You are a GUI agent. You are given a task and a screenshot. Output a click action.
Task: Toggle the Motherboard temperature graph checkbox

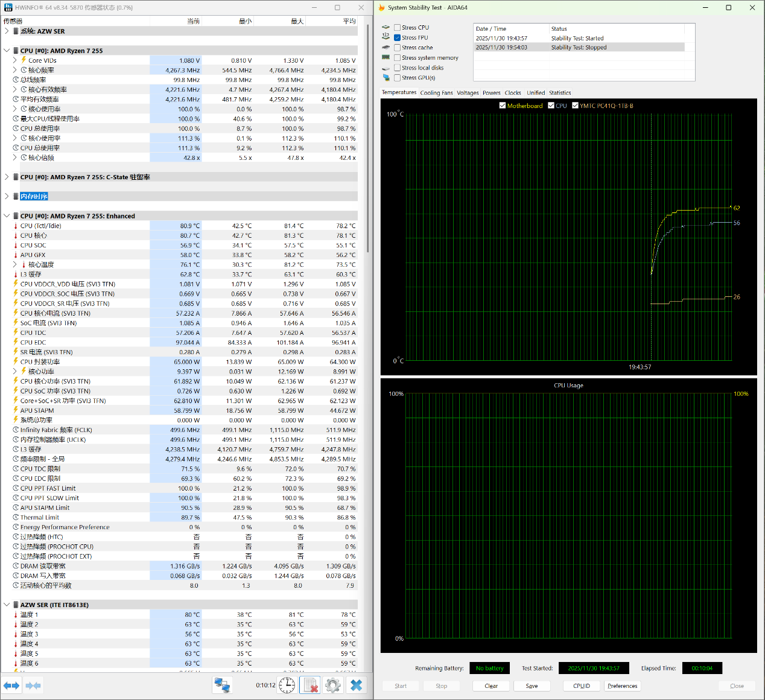coord(503,106)
